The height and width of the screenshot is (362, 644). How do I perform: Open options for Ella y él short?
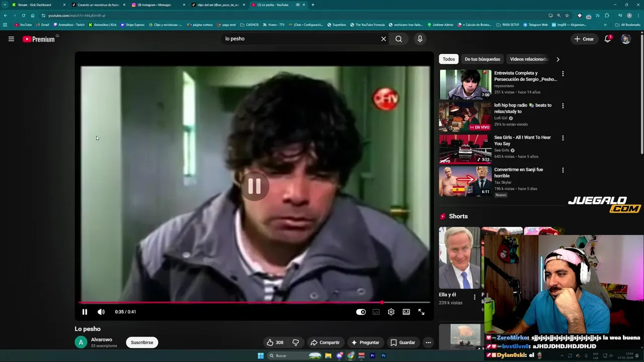pyautogui.click(x=474, y=297)
